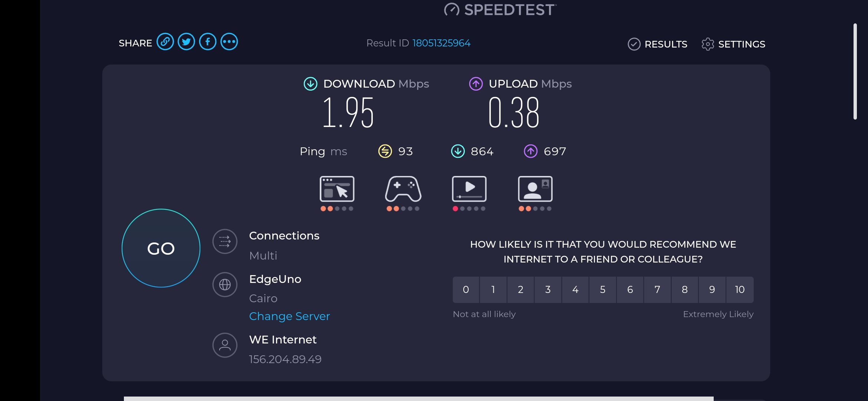Select the Multi connections option

coord(263,256)
